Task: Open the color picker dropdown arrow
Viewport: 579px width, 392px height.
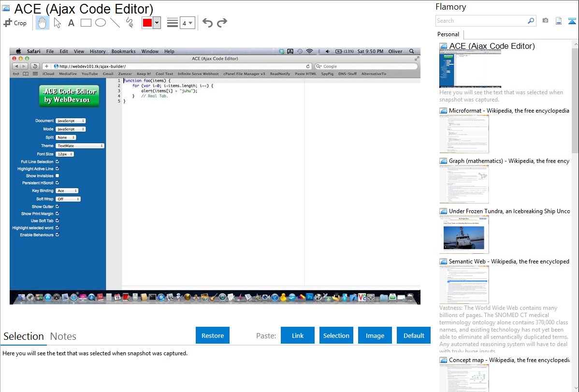Action: point(157,23)
